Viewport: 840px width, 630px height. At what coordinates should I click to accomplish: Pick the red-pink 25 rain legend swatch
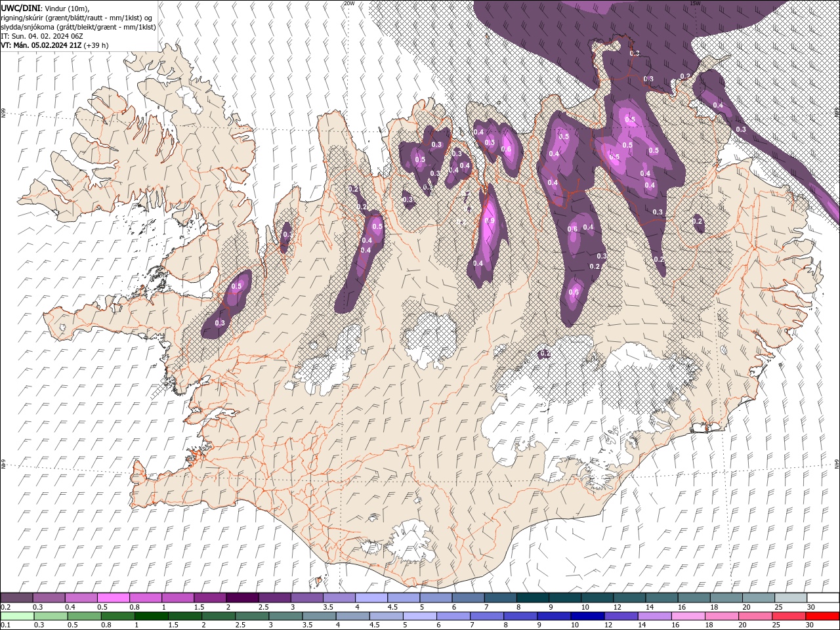[788, 616]
